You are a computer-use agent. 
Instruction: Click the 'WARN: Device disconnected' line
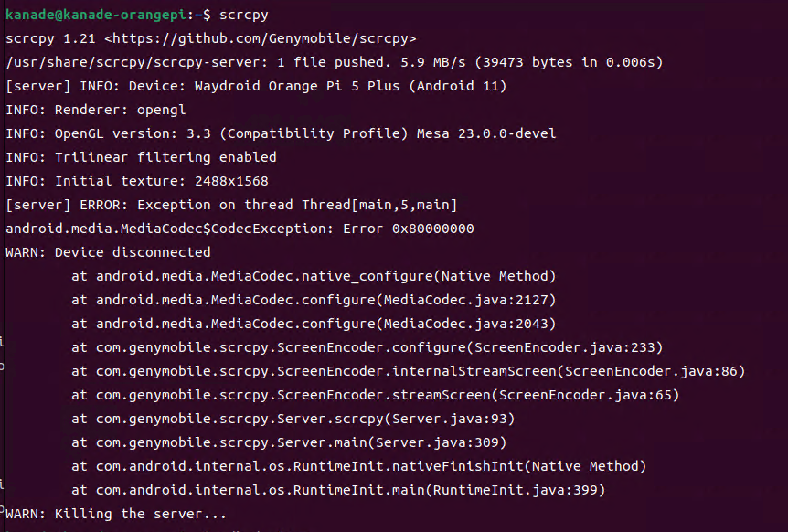coord(108,252)
